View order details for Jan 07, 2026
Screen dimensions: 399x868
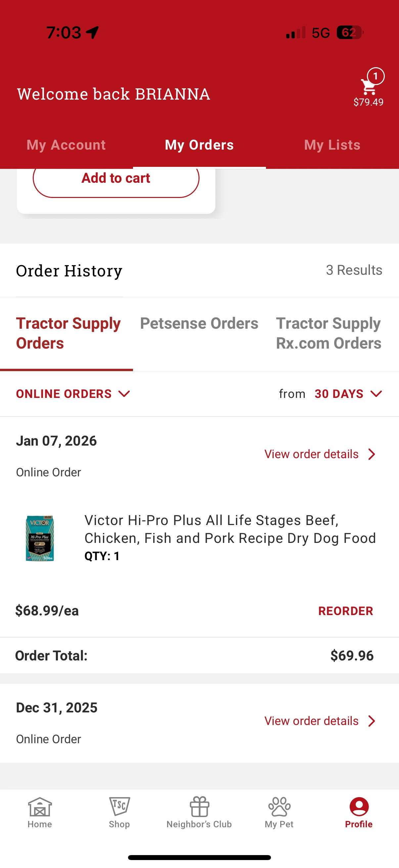coord(311,454)
